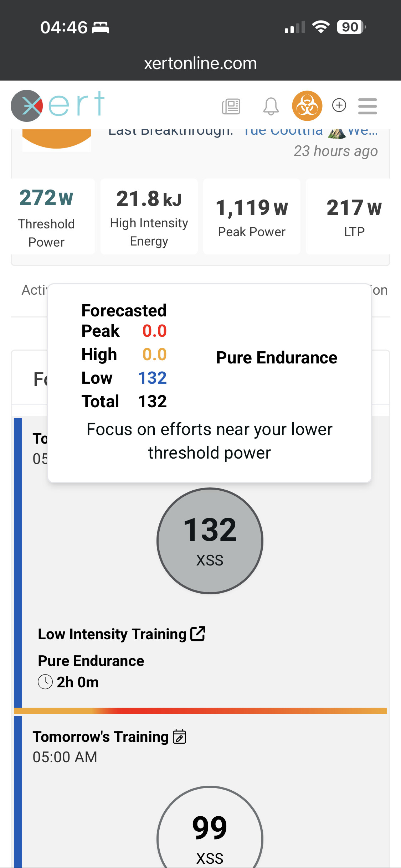
Task: Tap the Pure Endurance focus label under training
Action: pos(91,661)
